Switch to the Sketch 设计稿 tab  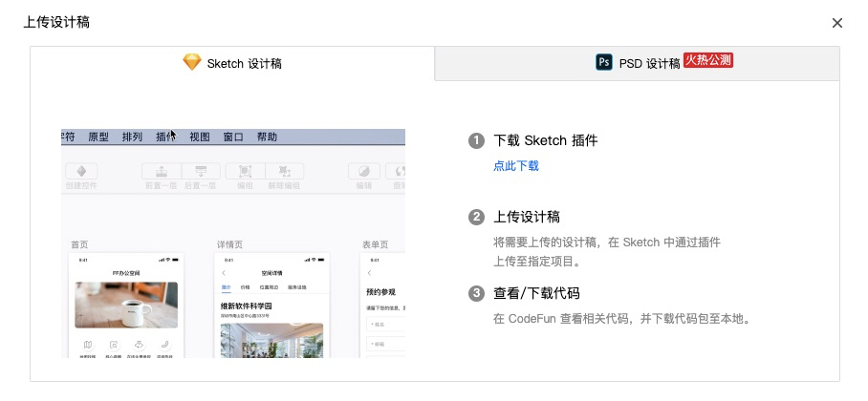(232, 63)
